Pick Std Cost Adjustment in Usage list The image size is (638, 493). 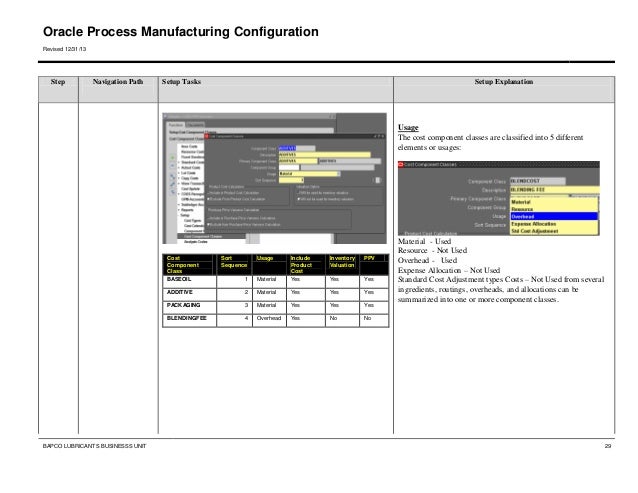(554, 231)
